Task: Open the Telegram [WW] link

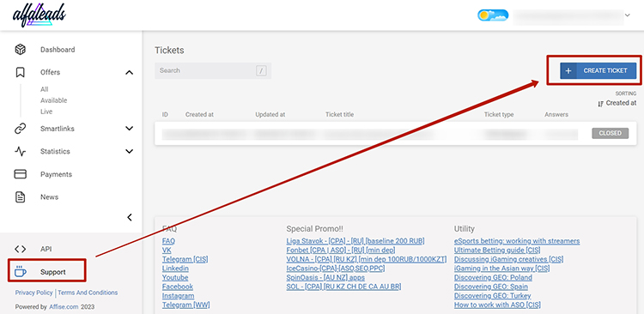Action: click(186, 305)
